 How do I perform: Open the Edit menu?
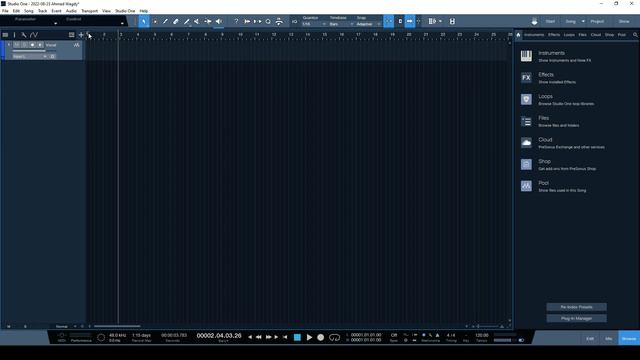[x=16, y=11]
